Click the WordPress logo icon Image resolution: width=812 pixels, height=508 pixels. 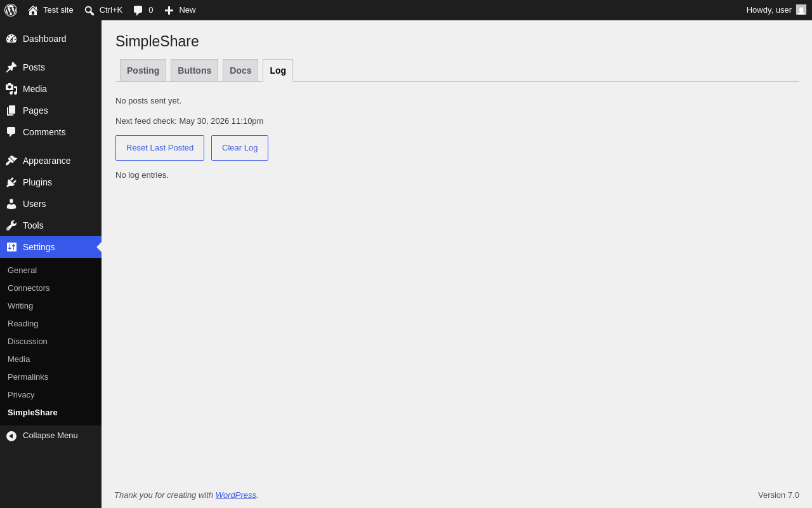tap(11, 10)
